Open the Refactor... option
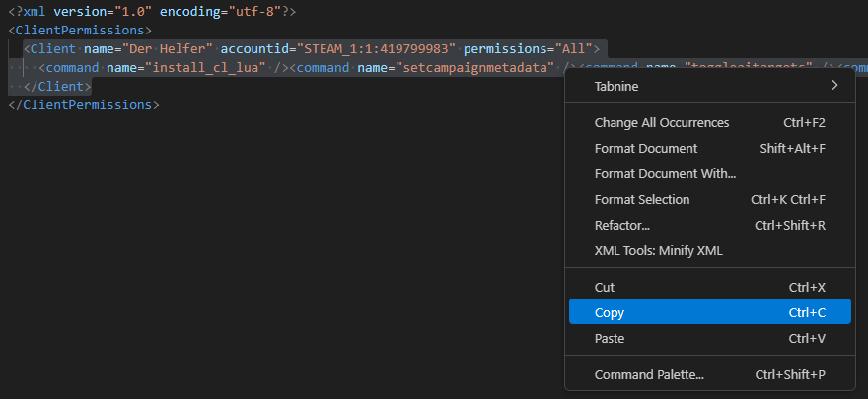 [621, 226]
